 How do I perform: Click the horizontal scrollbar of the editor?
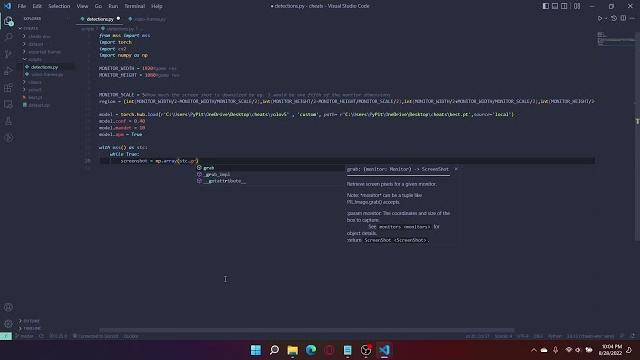[307, 330]
